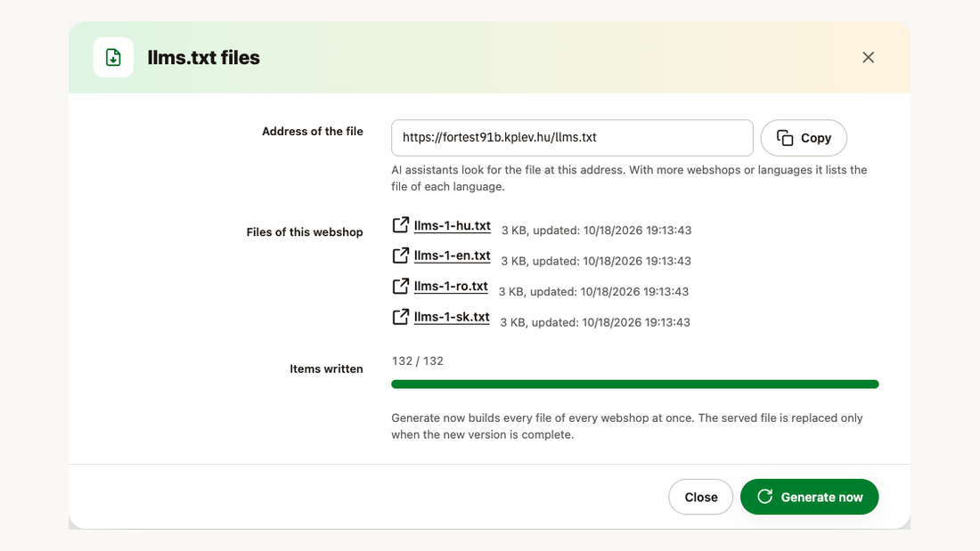The width and height of the screenshot is (980, 551).
Task: Click external link icon next to llms-1-en.txt
Action: [x=401, y=255]
